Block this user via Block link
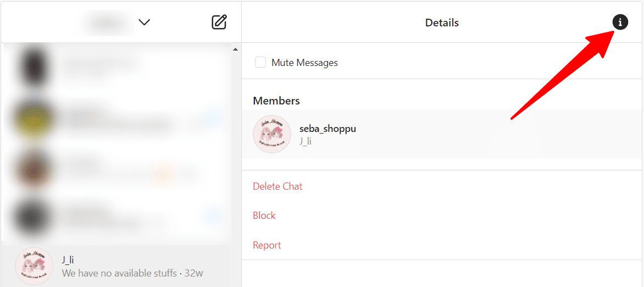Screen dimensions: 644x287 tap(264, 216)
